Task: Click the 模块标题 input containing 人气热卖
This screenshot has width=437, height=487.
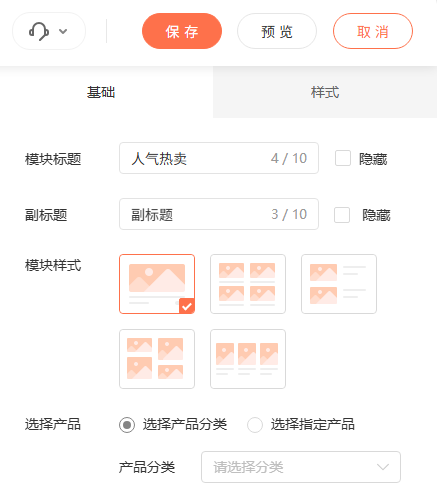Action: pyautogui.click(x=219, y=158)
